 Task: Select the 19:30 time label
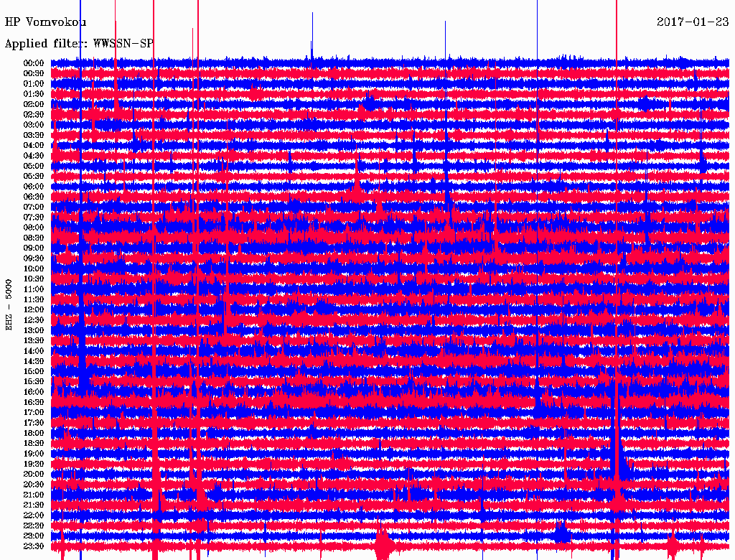point(34,464)
